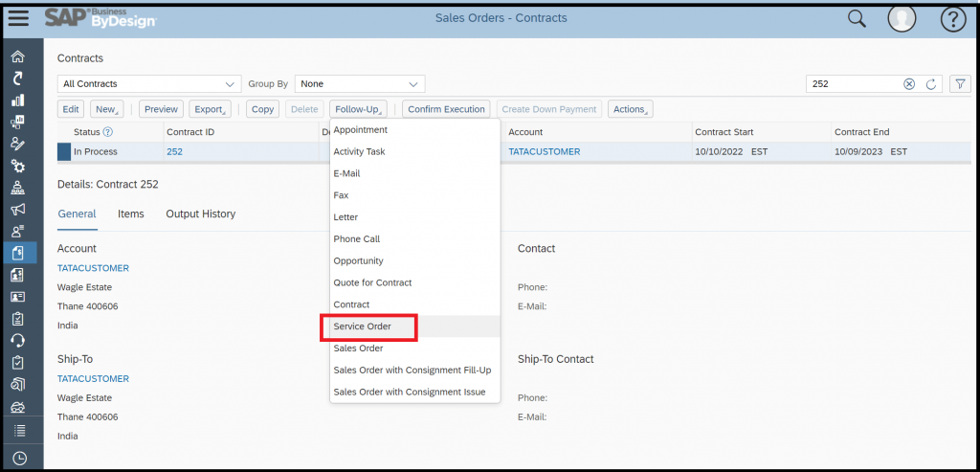This screenshot has width=980, height=472.
Task: Choose E-Mail from Follow-Up menu
Action: (346, 173)
